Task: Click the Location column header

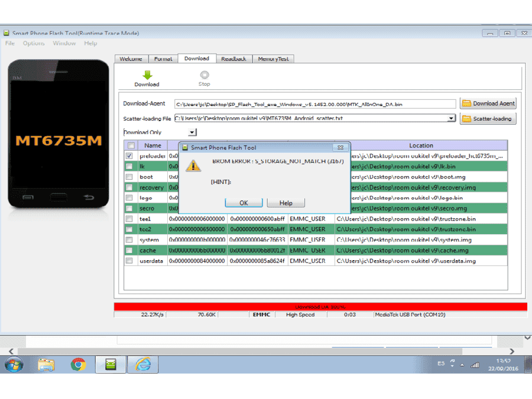Action: 421,145
